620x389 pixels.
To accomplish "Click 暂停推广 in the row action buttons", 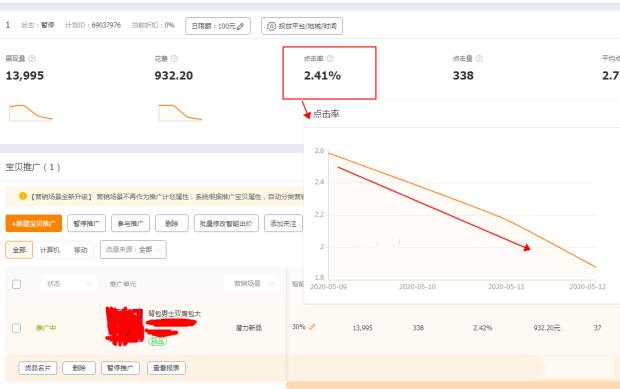I will pyautogui.click(x=120, y=368).
